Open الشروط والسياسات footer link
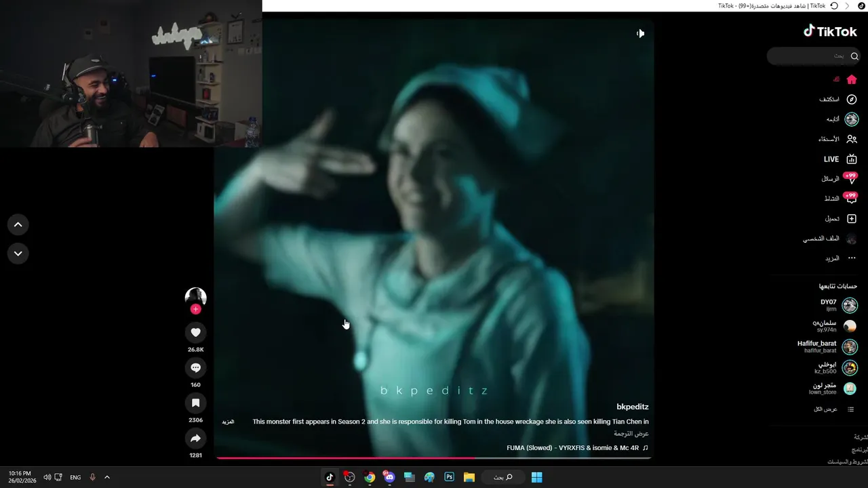 tap(847, 462)
